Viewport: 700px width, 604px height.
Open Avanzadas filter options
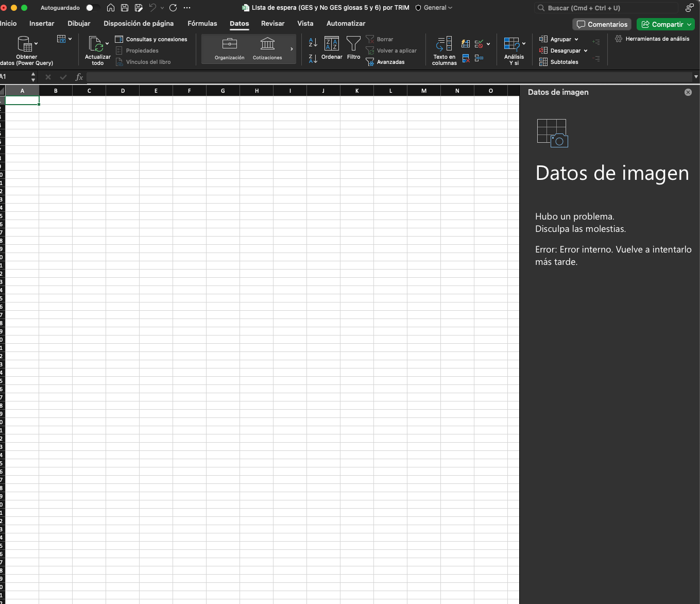(385, 62)
